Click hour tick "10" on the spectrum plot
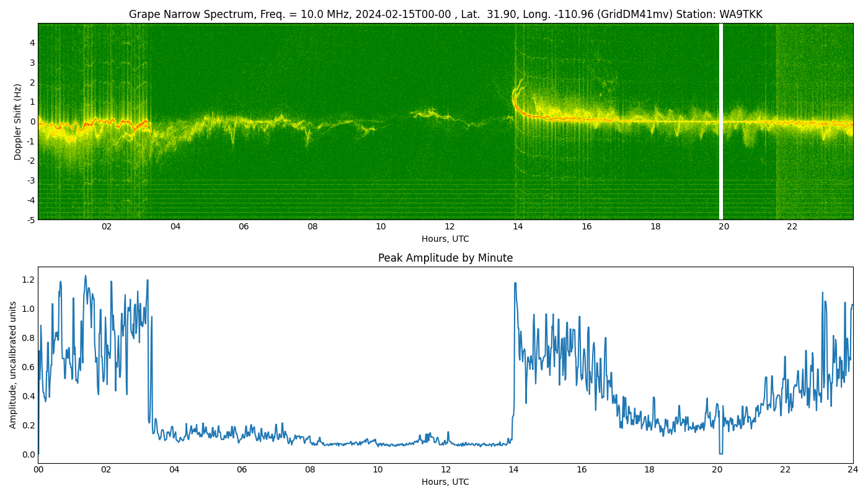Image resolution: width=868 pixels, height=496 pixels. click(x=381, y=226)
